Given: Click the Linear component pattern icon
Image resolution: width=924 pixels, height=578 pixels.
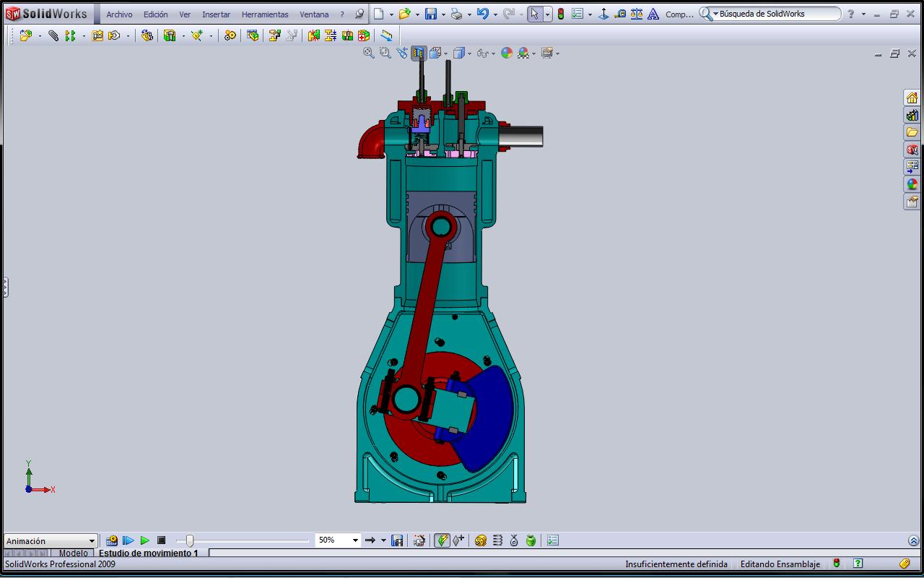Looking at the screenshot, I should pyautogui.click(x=70, y=35).
